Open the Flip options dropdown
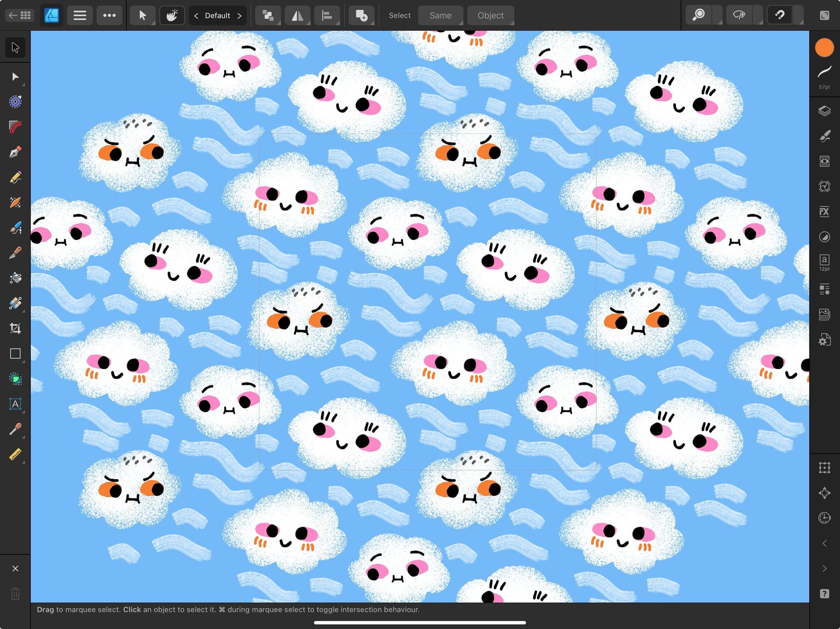This screenshot has height=629, width=840. point(297,15)
